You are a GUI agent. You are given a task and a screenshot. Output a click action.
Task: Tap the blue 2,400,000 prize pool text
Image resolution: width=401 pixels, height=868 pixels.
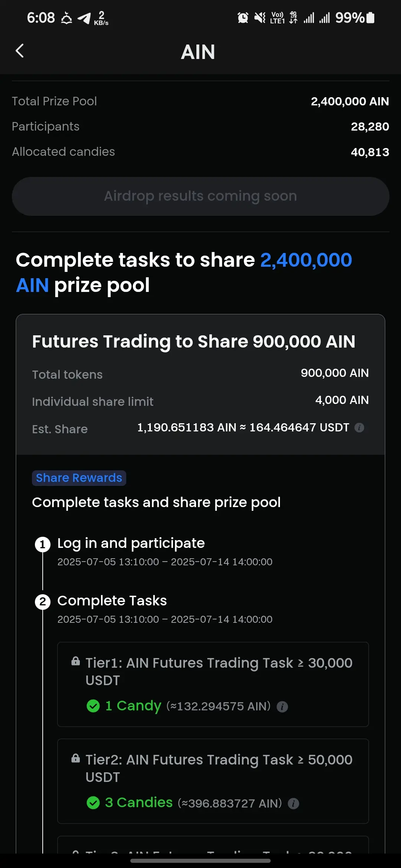(306, 260)
